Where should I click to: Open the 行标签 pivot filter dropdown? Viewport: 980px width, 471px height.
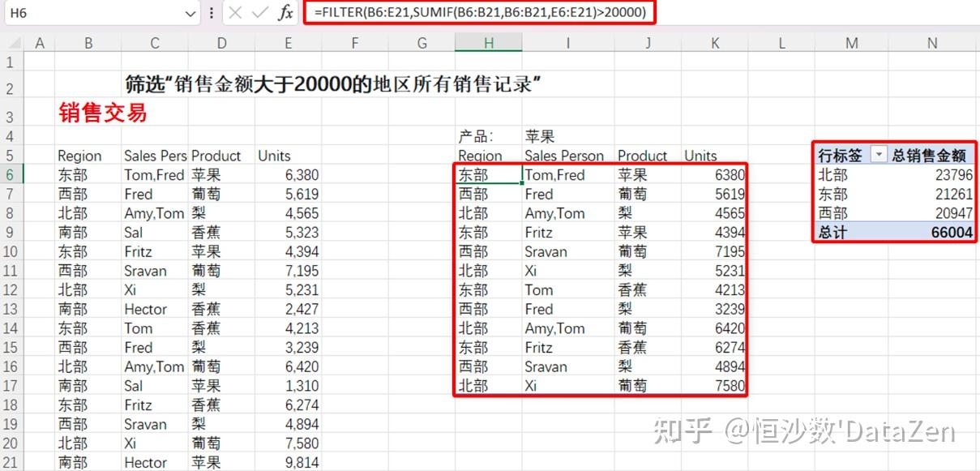tap(878, 156)
